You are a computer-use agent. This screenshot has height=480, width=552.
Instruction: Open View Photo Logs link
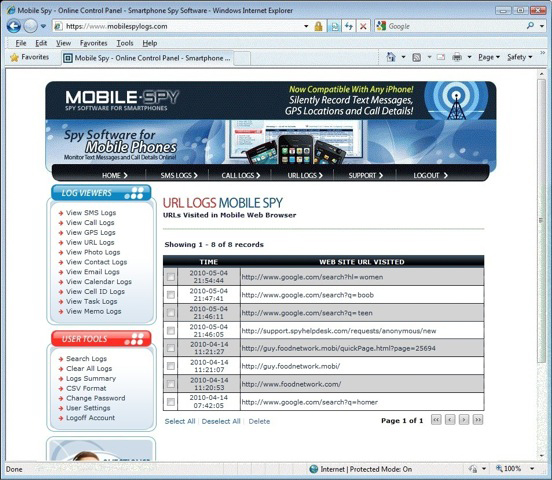tap(93, 252)
